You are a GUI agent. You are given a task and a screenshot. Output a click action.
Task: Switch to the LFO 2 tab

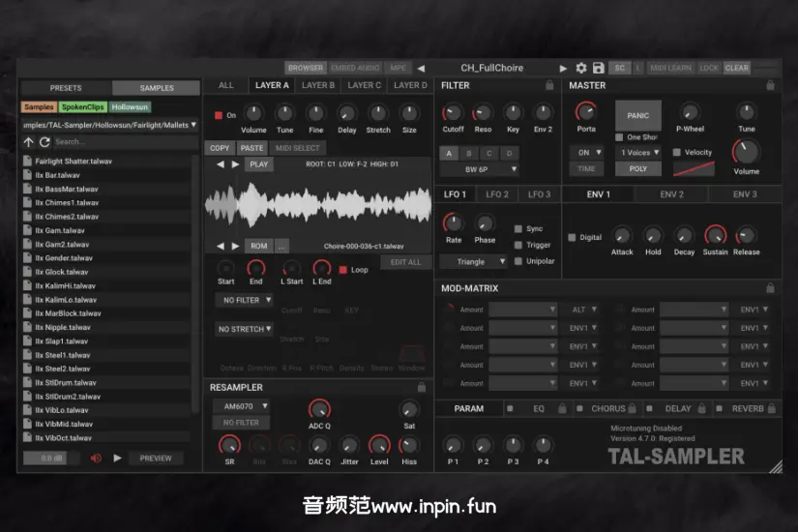(497, 194)
